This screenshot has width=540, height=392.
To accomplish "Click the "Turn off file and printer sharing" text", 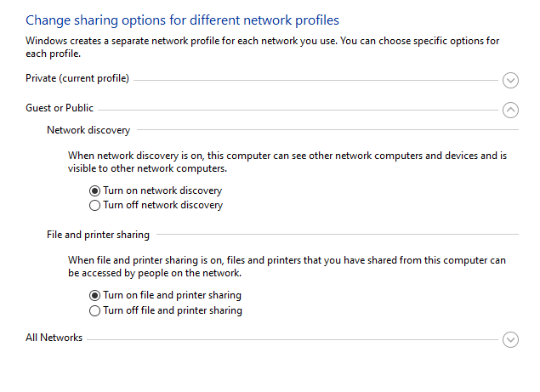I will tap(173, 310).
